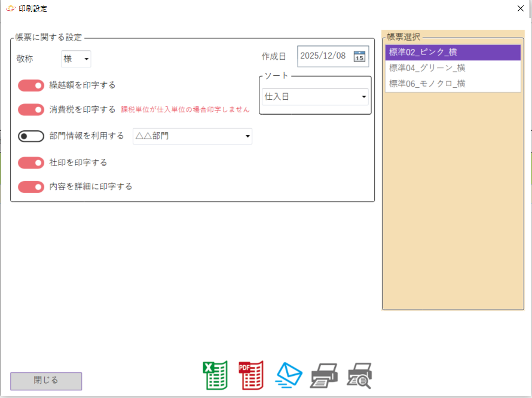This screenshot has width=532, height=398.
Task: Export the report to Excel
Action: point(215,376)
